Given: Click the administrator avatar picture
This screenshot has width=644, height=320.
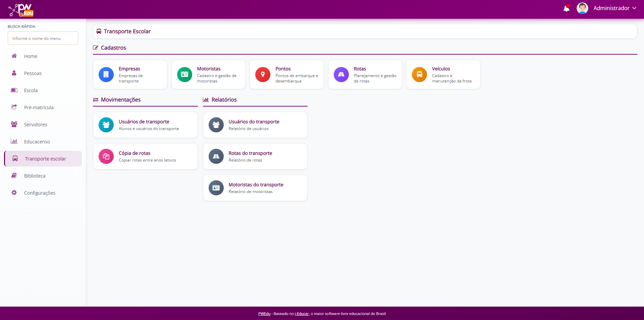Looking at the screenshot, I should [582, 8].
